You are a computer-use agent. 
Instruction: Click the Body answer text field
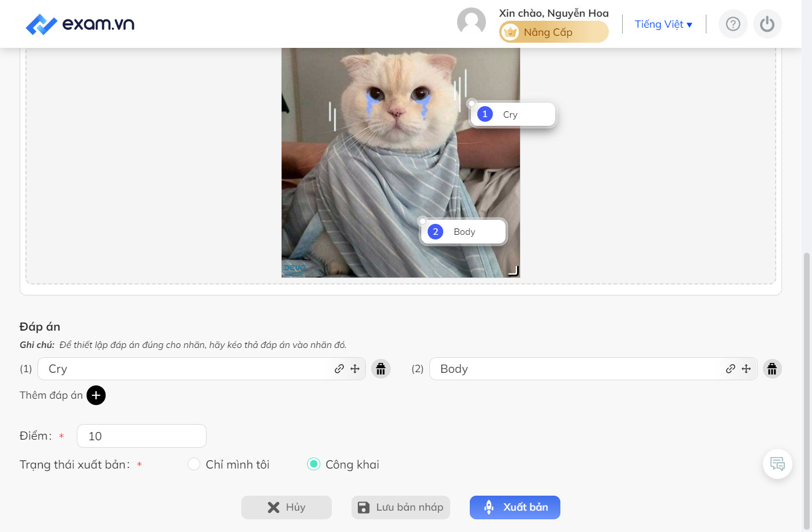coord(593,369)
